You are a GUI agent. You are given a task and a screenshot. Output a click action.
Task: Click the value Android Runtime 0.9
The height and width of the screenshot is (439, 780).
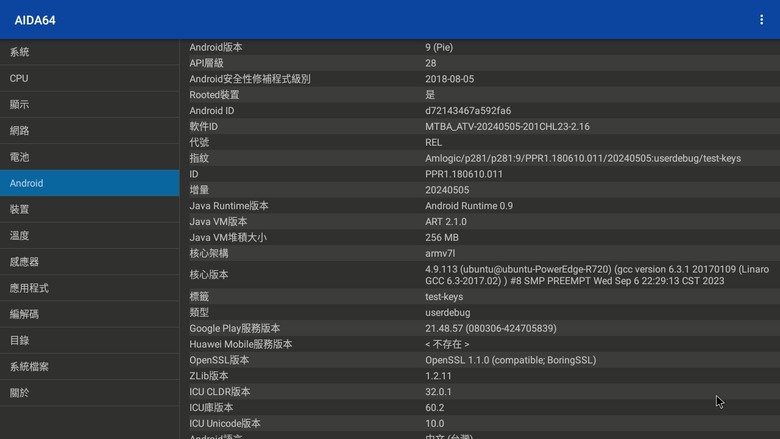tap(469, 206)
